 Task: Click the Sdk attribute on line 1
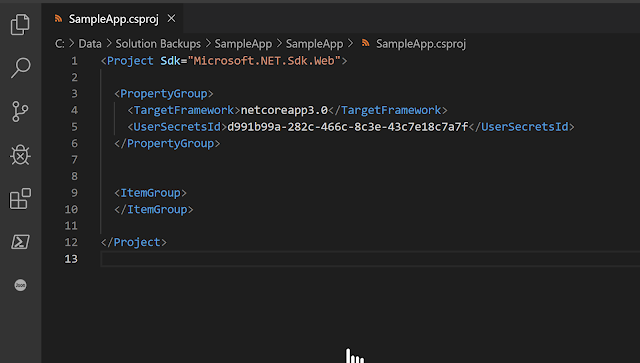coord(170,61)
